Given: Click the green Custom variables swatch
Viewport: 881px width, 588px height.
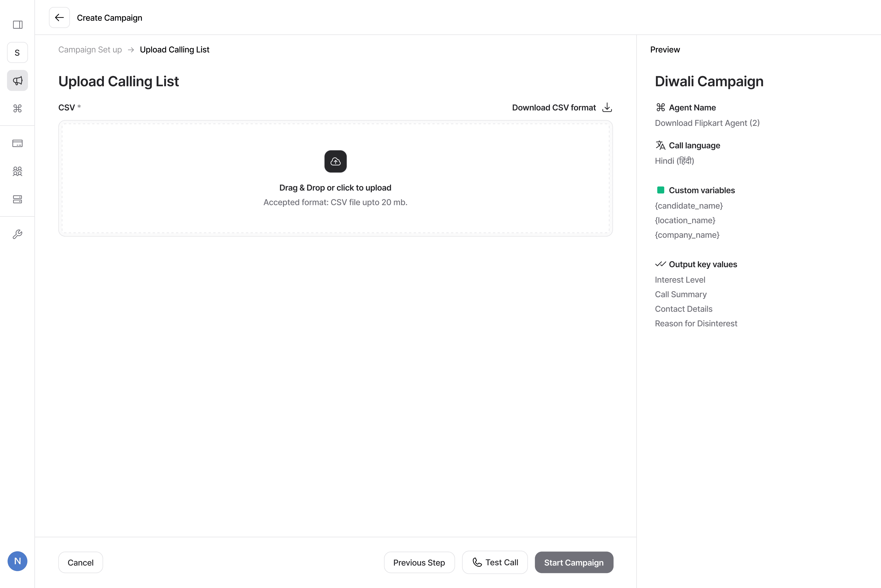Looking at the screenshot, I should click(x=661, y=190).
